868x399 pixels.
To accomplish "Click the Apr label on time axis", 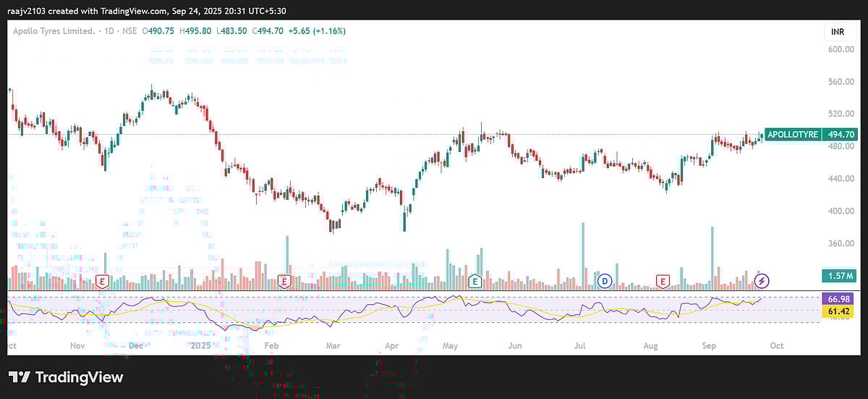I will [x=391, y=346].
